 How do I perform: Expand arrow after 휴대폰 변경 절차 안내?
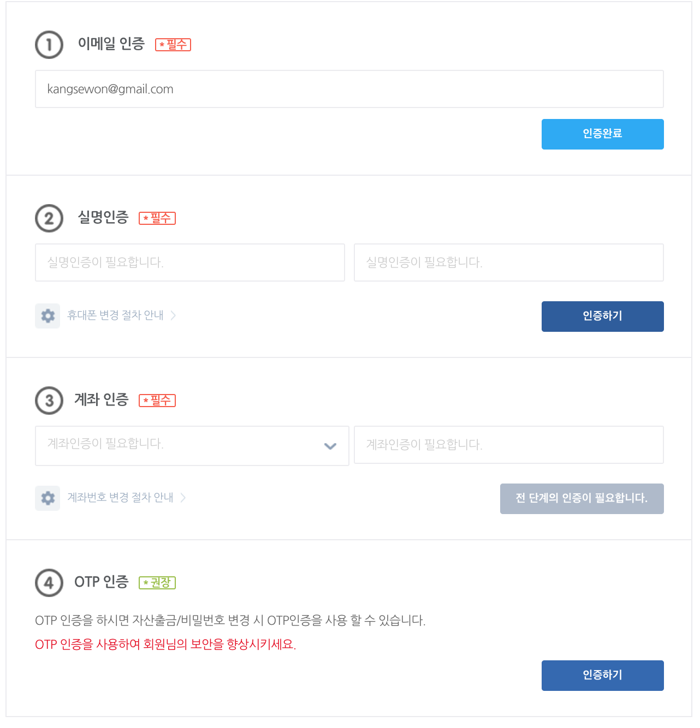[x=173, y=315]
